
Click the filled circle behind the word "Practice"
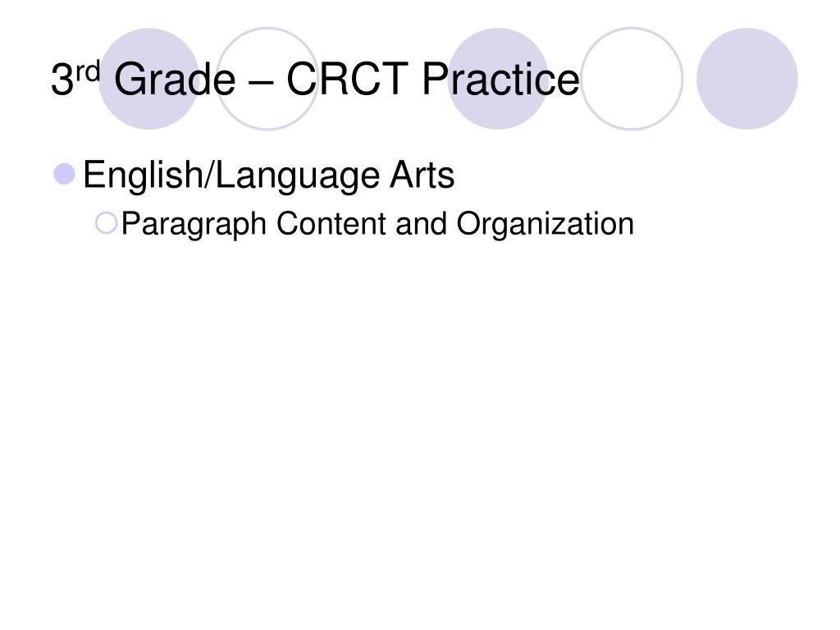click(x=498, y=79)
